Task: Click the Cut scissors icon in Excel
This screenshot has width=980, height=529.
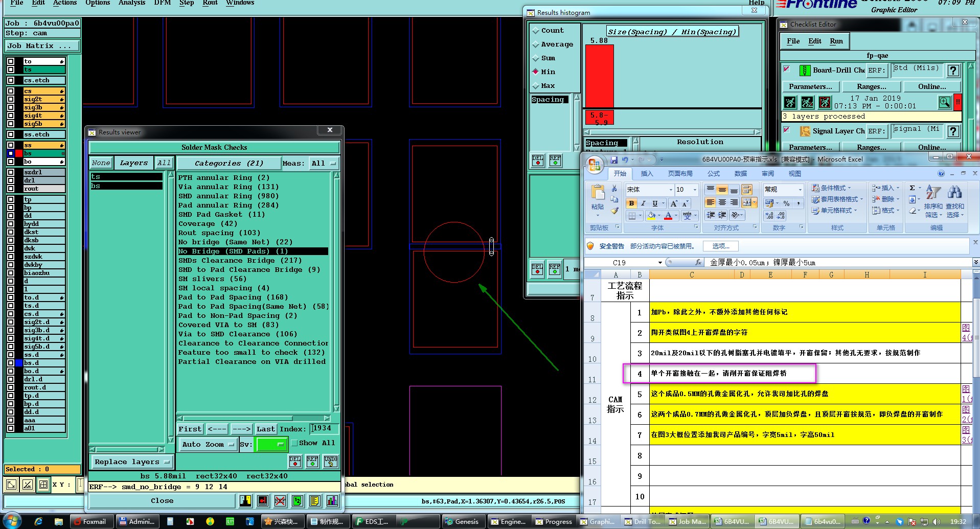Action: tap(614, 189)
